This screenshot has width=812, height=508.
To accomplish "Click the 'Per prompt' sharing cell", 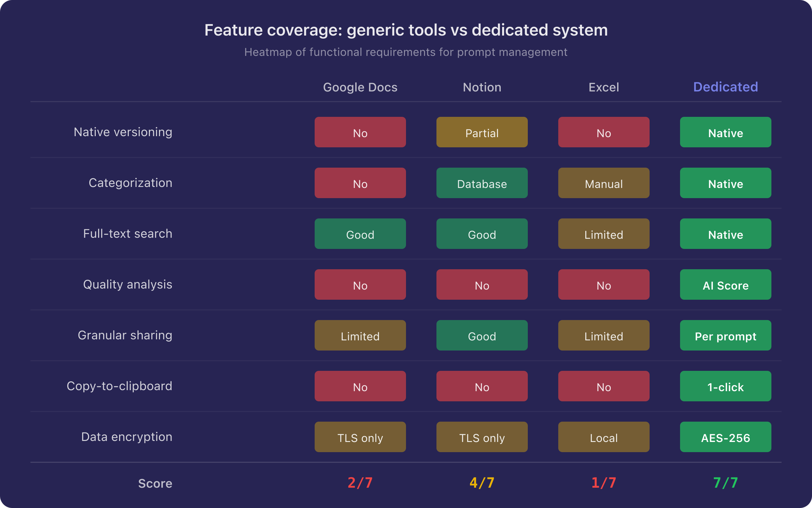I will pos(725,335).
